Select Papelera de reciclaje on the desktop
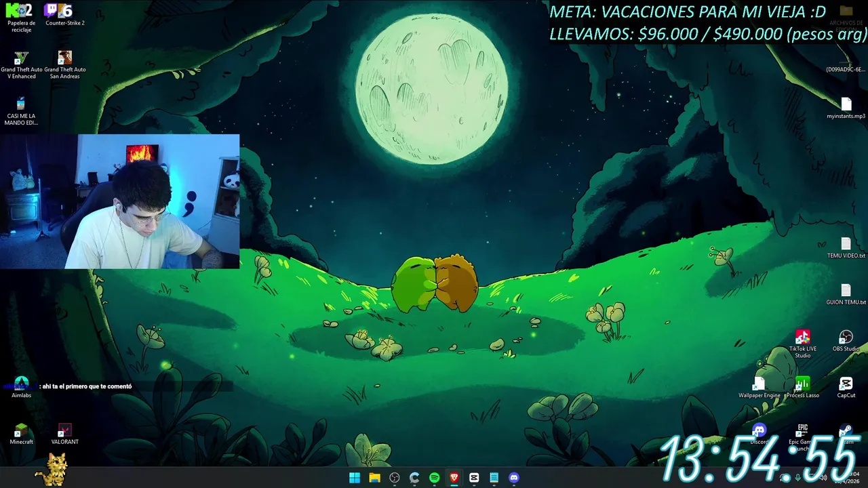This screenshot has height=488, width=868. pyautogui.click(x=21, y=18)
